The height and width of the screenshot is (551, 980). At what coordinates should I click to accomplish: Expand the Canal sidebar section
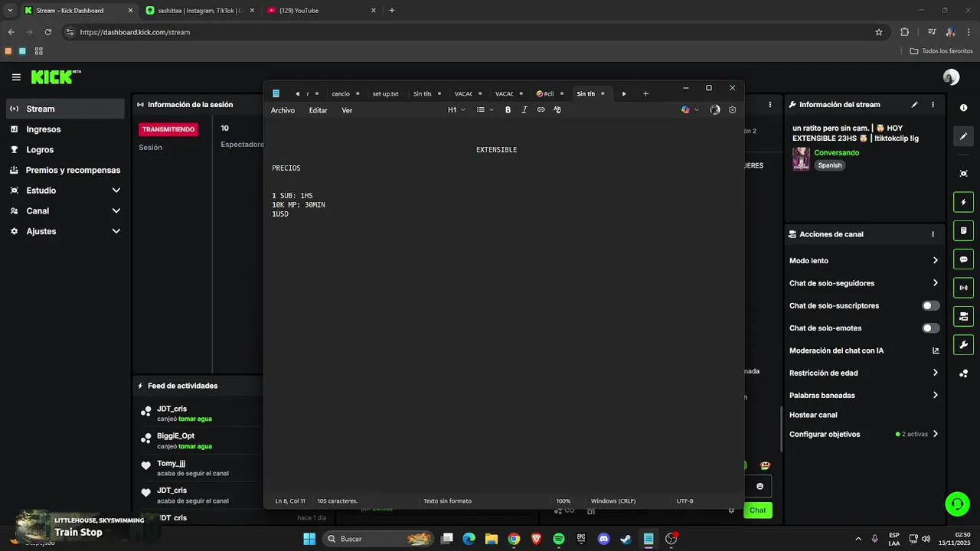coord(65,210)
